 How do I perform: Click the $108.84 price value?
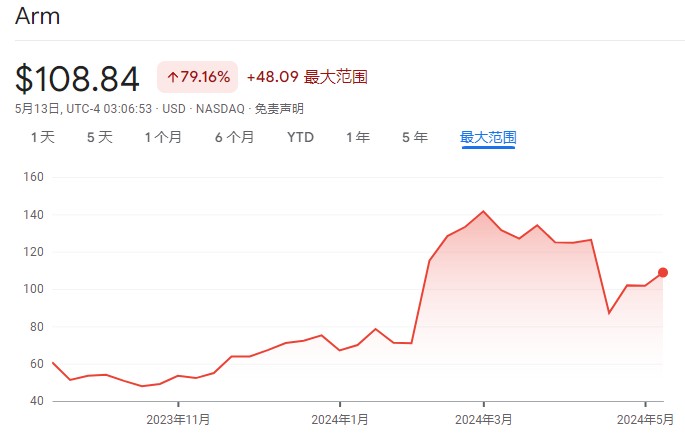tap(77, 79)
